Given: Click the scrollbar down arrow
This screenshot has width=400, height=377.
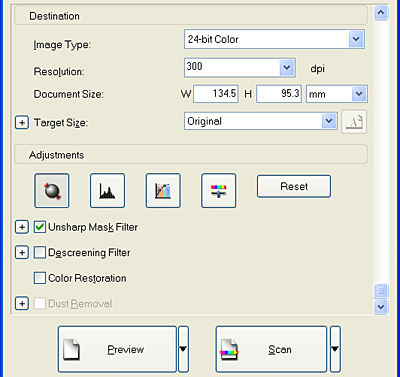Looking at the screenshot, I should coord(381,306).
